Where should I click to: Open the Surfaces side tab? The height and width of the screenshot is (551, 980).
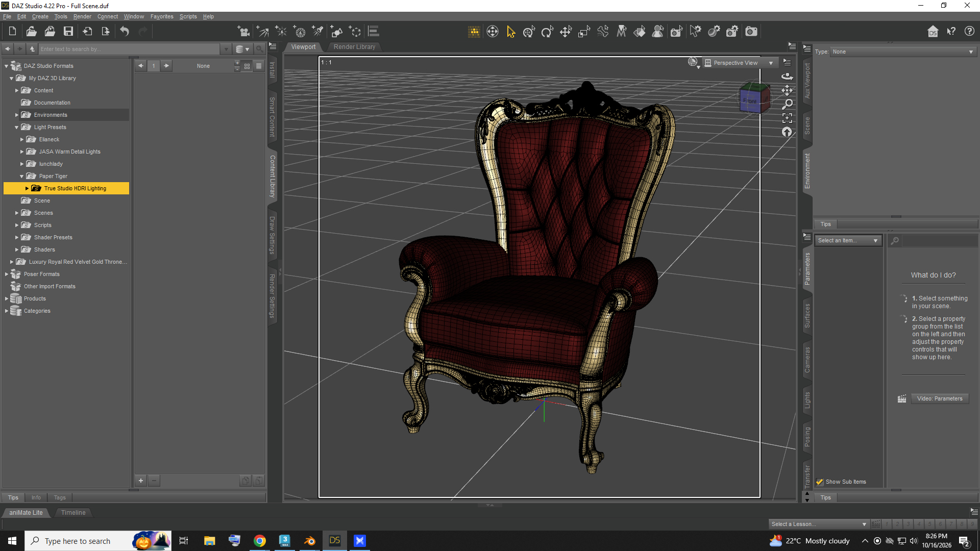pyautogui.click(x=807, y=316)
